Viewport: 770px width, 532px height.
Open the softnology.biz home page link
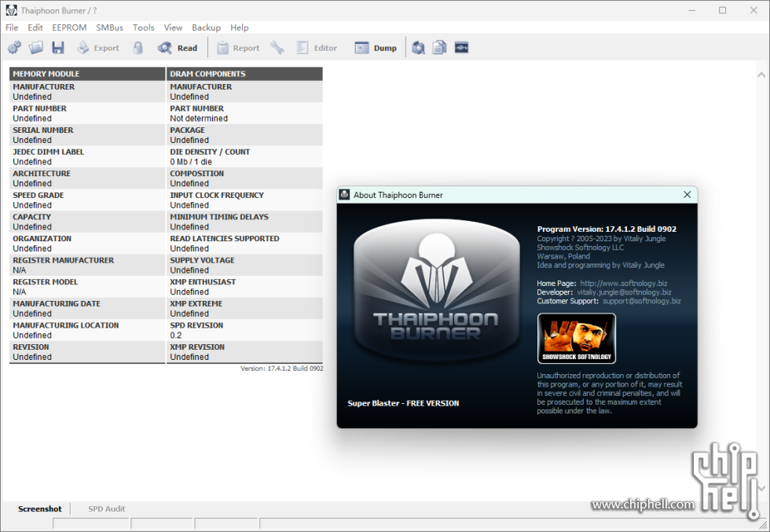pos(623,284)
